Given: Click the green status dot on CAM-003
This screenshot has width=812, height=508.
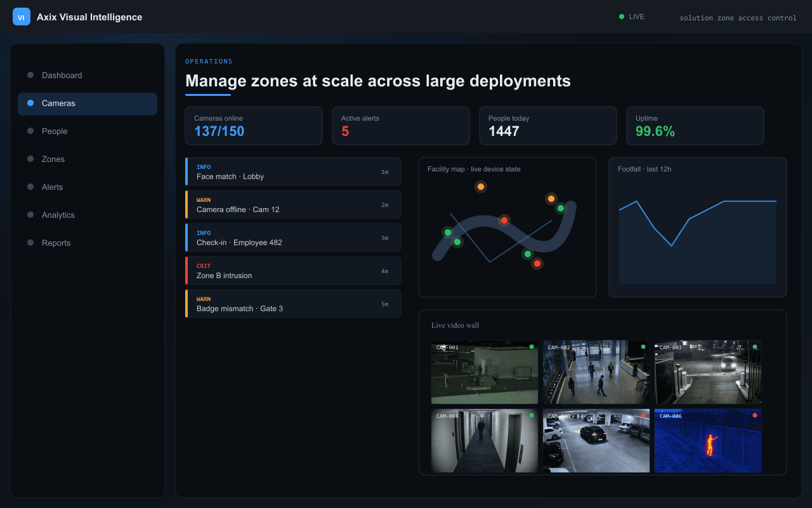Looking at the screenshot, I should [755, 347].
